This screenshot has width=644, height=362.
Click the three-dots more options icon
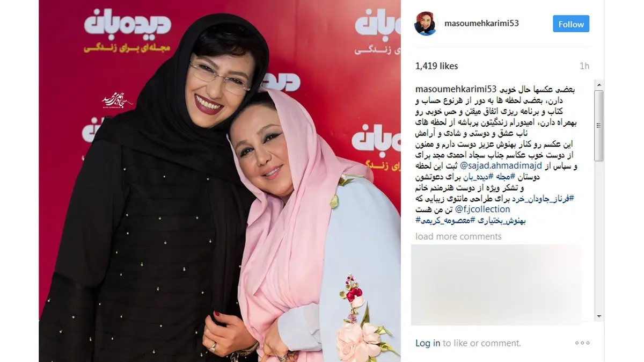click(582, 343)
